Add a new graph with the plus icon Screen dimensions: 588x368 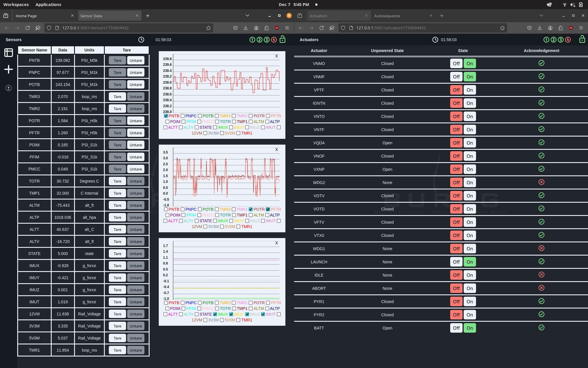pos(9,69)
